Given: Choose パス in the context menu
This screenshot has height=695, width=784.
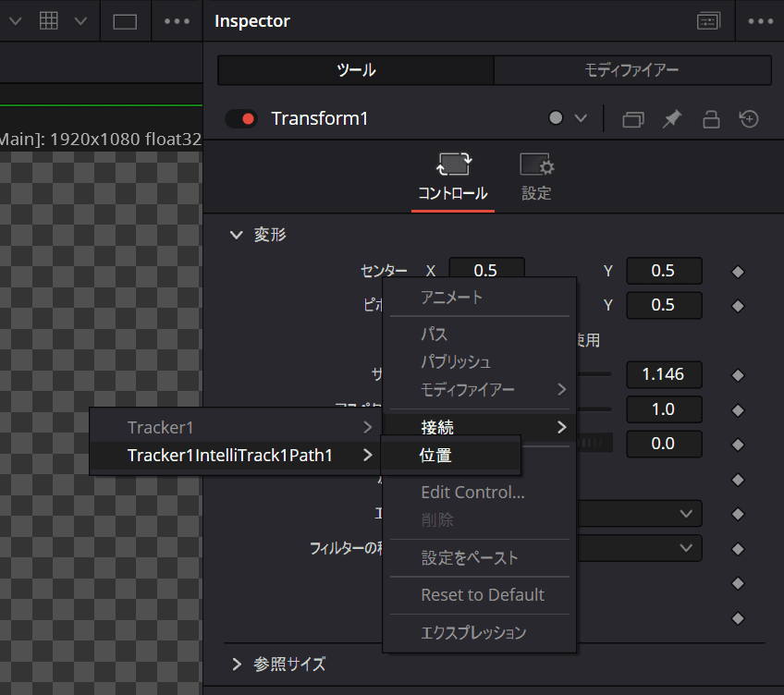Looking at the screenshot, I should (x=480, y=334).
